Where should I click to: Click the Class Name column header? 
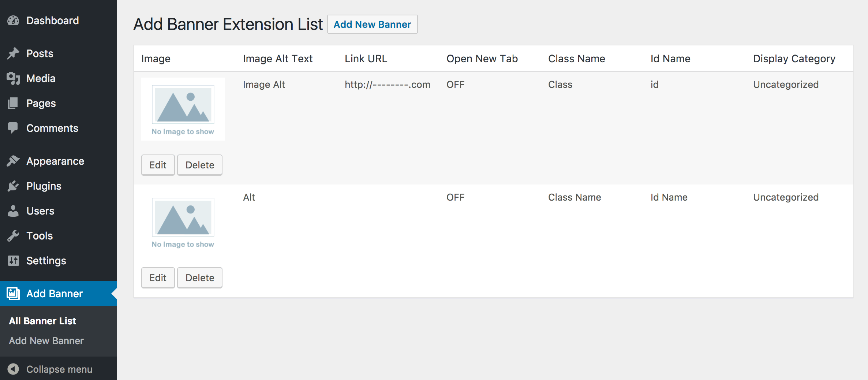click(x=577, y=59)
